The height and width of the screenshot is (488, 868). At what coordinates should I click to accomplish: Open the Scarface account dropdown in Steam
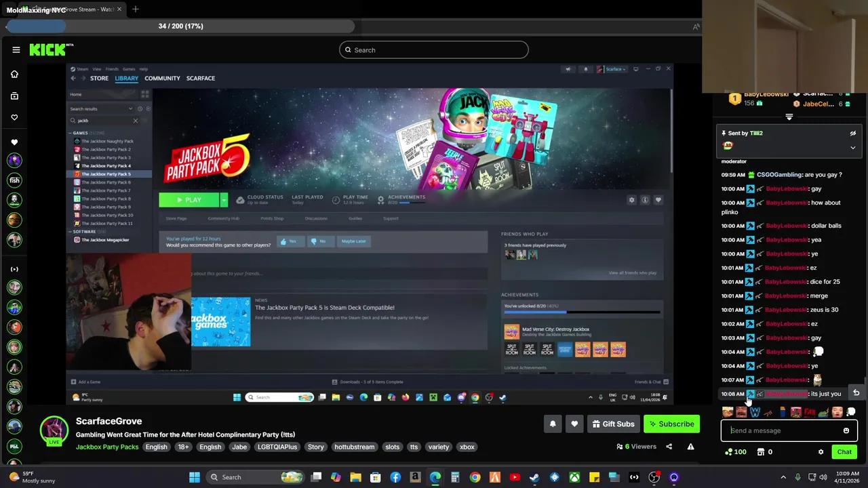coord(612,69)
